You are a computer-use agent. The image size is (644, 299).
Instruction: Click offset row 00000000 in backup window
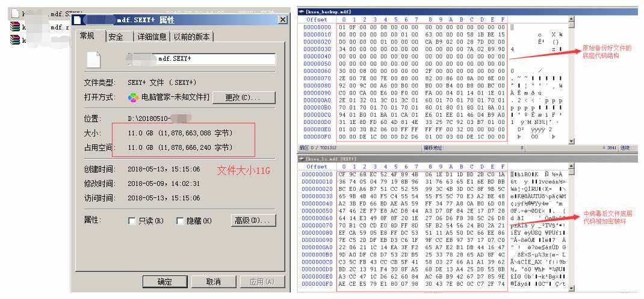coord(317,27)
